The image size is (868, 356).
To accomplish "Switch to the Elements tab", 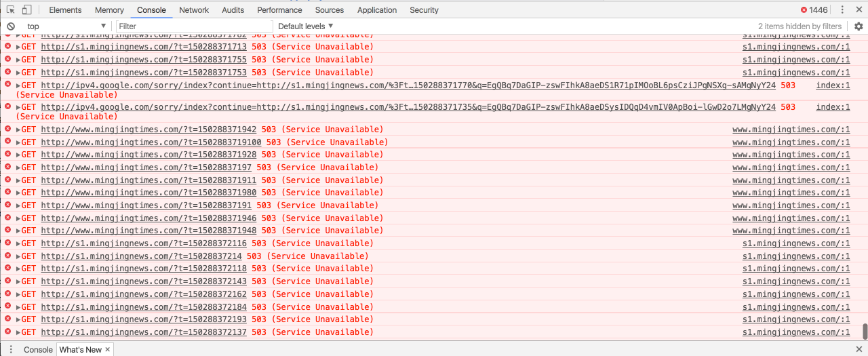I will (x=65, y=10).
